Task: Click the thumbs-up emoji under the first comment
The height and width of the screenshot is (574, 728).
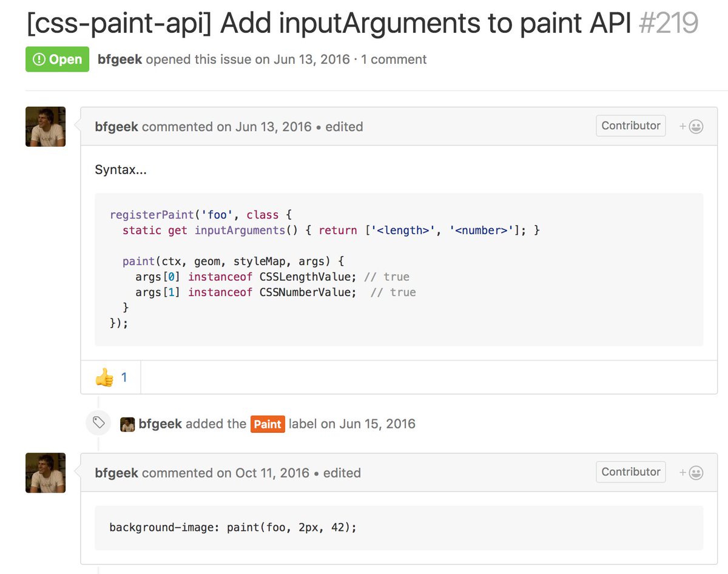Action: pos(106,377)
